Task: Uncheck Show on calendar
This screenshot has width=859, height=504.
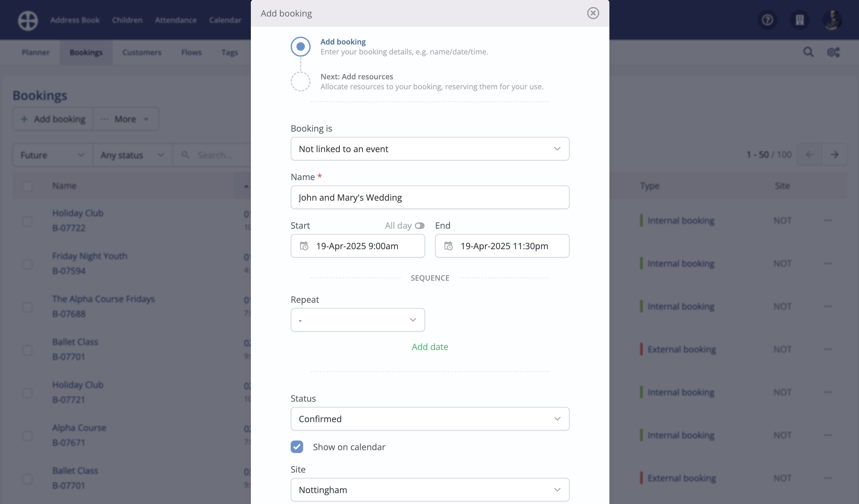Action: tap(297, 447)
